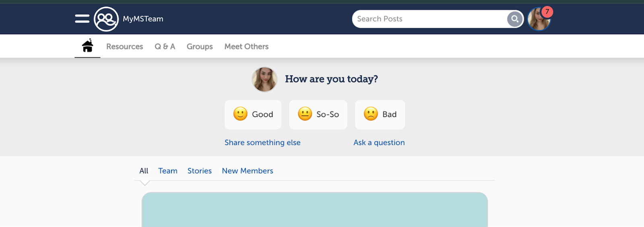Click the MyMSTeam brand text
Viewport: 644px width, 227px height.
143,19
